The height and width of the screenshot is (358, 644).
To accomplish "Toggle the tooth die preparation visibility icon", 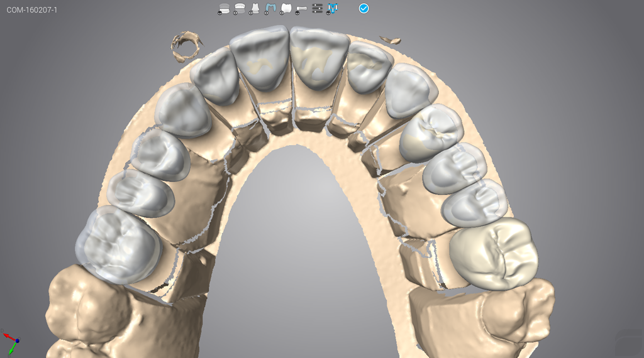I will (x=255, y=8).
